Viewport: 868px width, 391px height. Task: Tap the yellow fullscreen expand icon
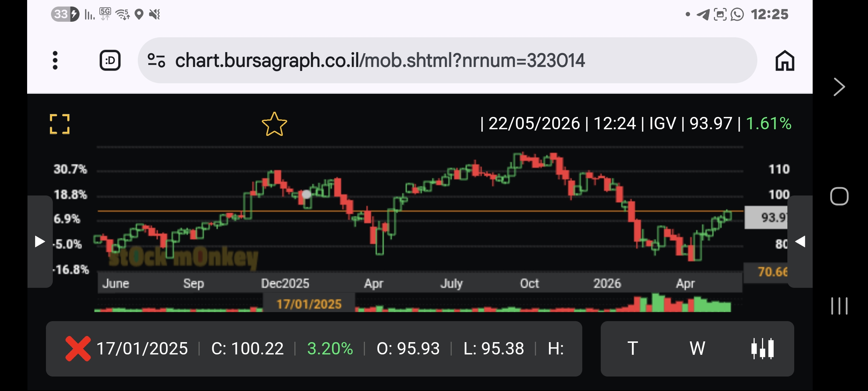[60, 124]
